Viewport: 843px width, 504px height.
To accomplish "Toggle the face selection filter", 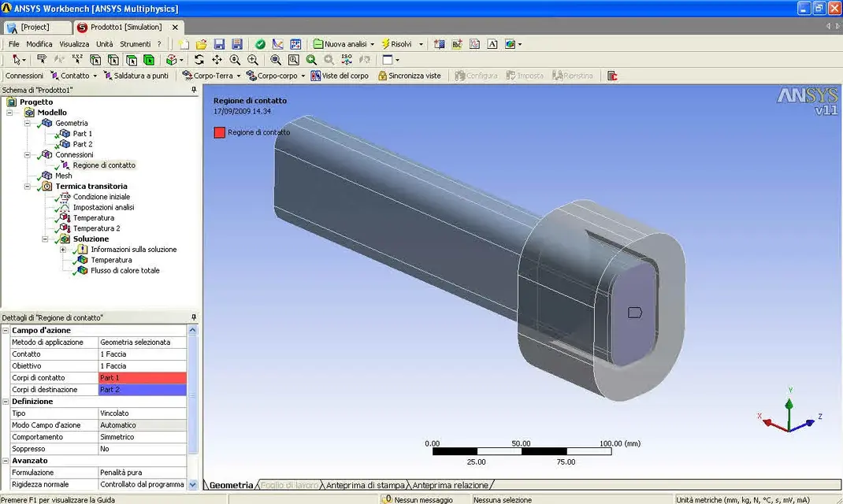I will pos(132,60).
